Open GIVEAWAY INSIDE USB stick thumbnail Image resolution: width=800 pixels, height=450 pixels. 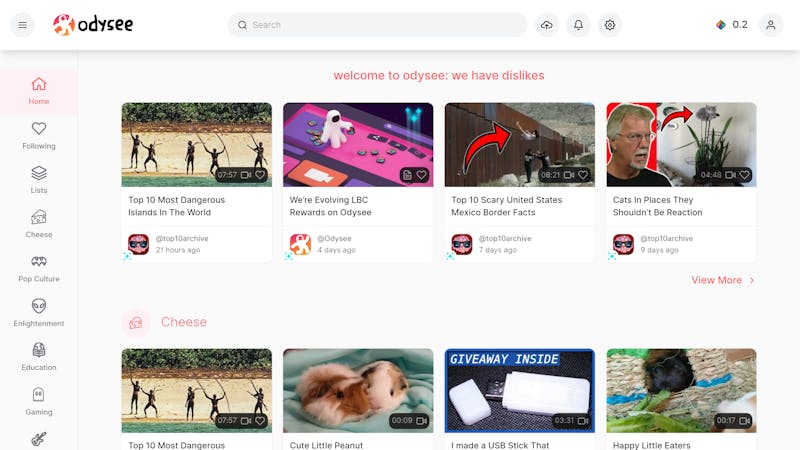(x=519, y=390)
